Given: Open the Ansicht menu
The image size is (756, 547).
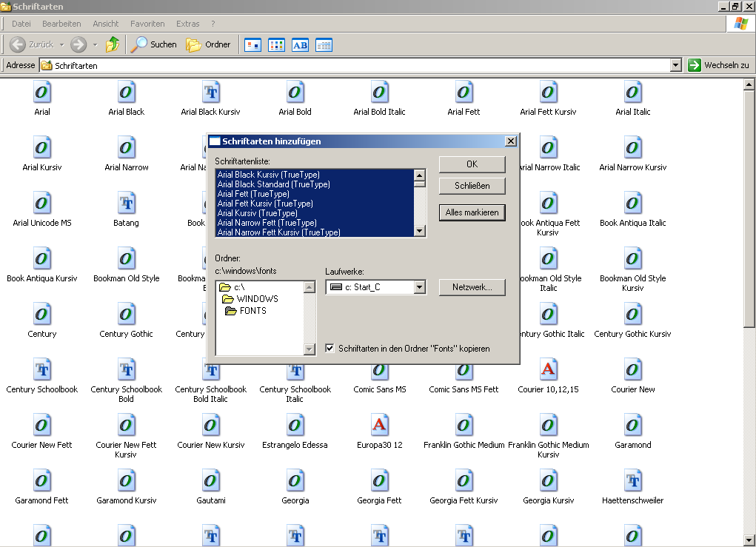Looking at the screenshot, I should tap(106, 24).
